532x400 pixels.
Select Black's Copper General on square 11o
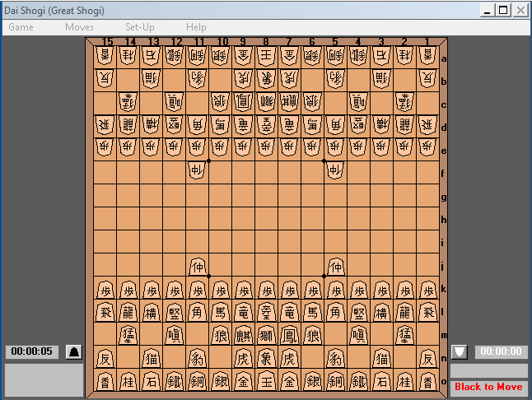[198, 382]
